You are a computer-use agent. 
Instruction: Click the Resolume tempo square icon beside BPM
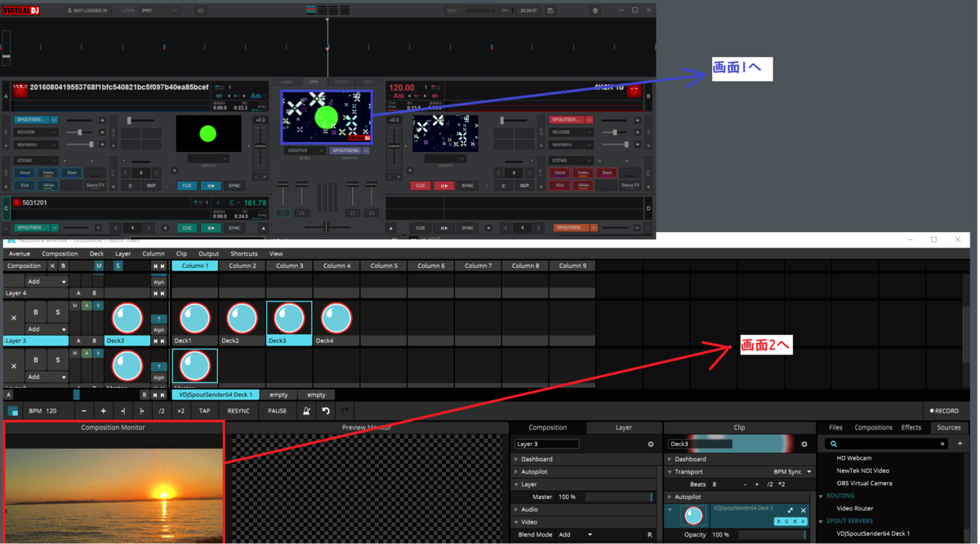[x=13, y=411]
